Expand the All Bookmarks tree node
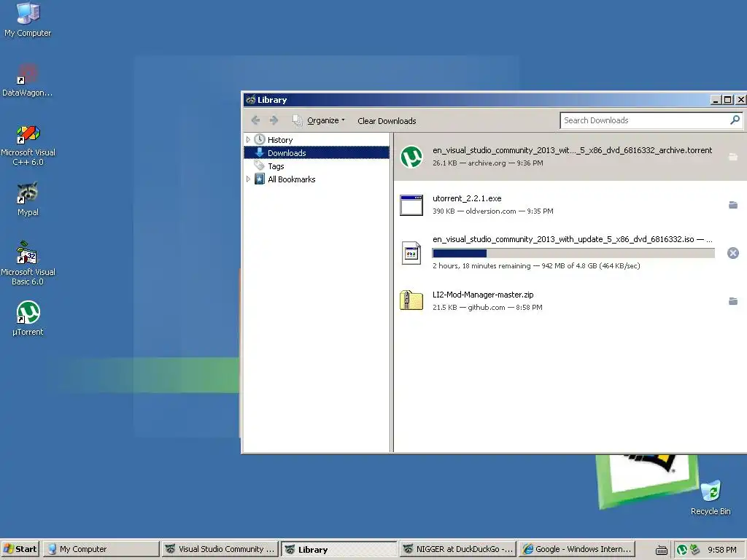 (x=248, y=179)
